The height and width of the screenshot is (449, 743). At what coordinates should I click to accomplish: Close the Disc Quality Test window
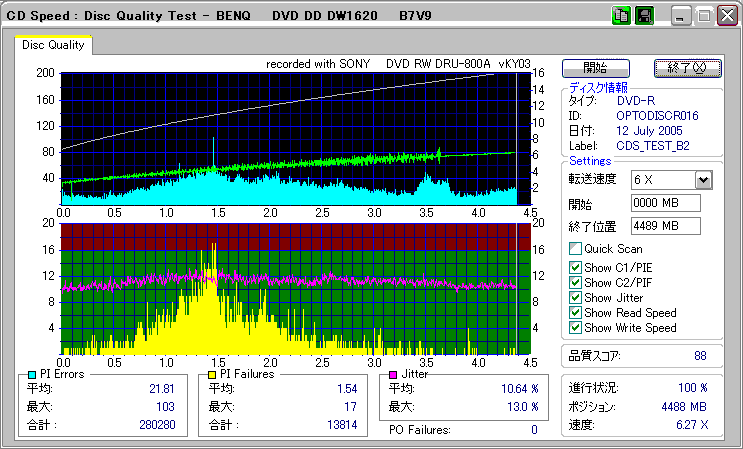coord(728,16)
